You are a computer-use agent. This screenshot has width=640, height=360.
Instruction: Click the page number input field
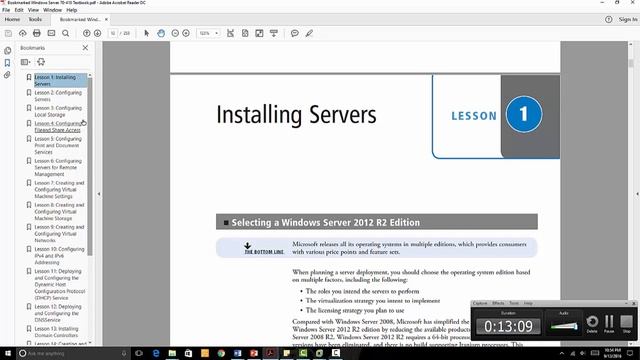pos(113,33)
